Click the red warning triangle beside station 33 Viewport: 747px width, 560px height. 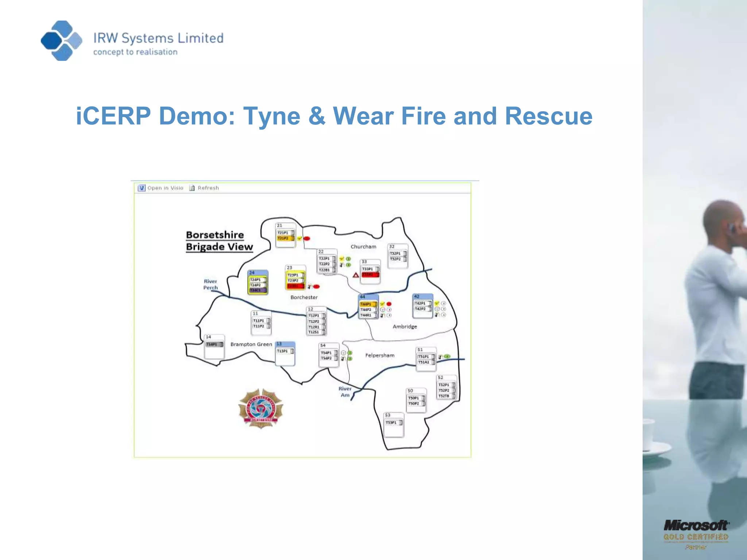point(356,275)
